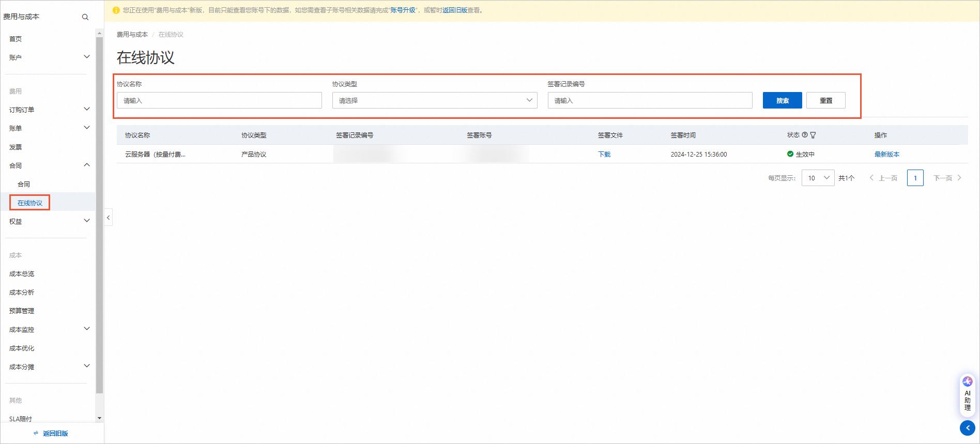Click the sidebar vertical scrollbar thumb
Viewport: 980px width, 444px height.
(x=99, y=215)
